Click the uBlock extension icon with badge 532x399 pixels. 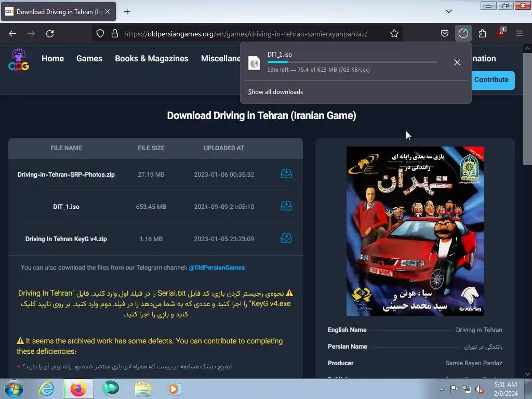pos(501,33)
